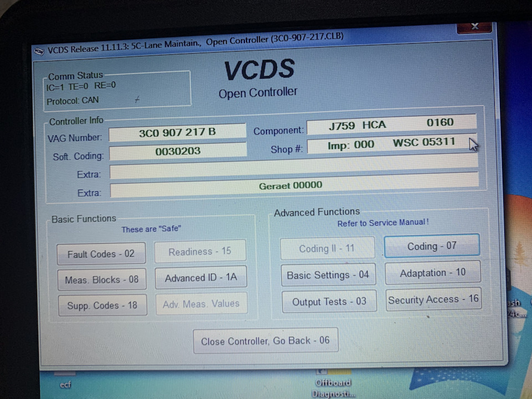This screenshot has height=399, width=532.
Task: Click the greyed Adv. Meas. Values button
Action: (x=201, y=303)
